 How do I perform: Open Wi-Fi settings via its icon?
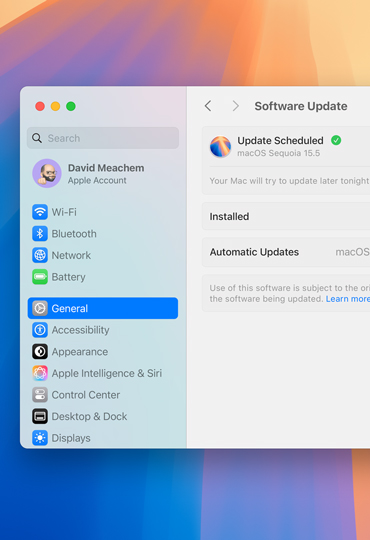tap(40, 212)
